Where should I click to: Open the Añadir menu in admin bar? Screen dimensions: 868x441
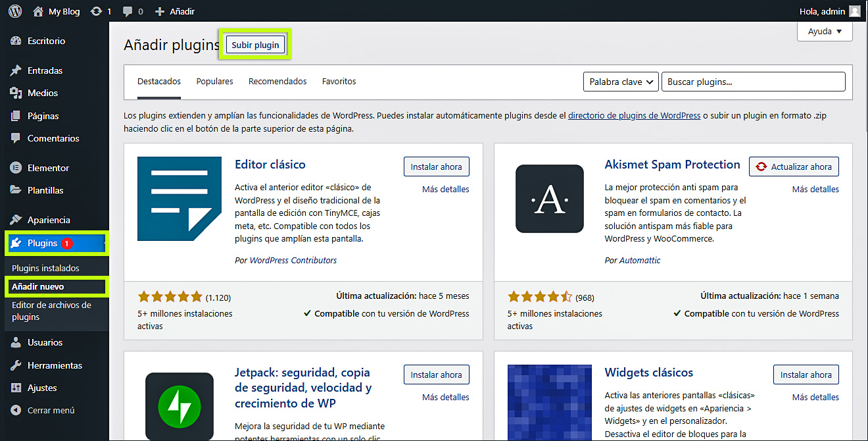[x=175, y=11]
